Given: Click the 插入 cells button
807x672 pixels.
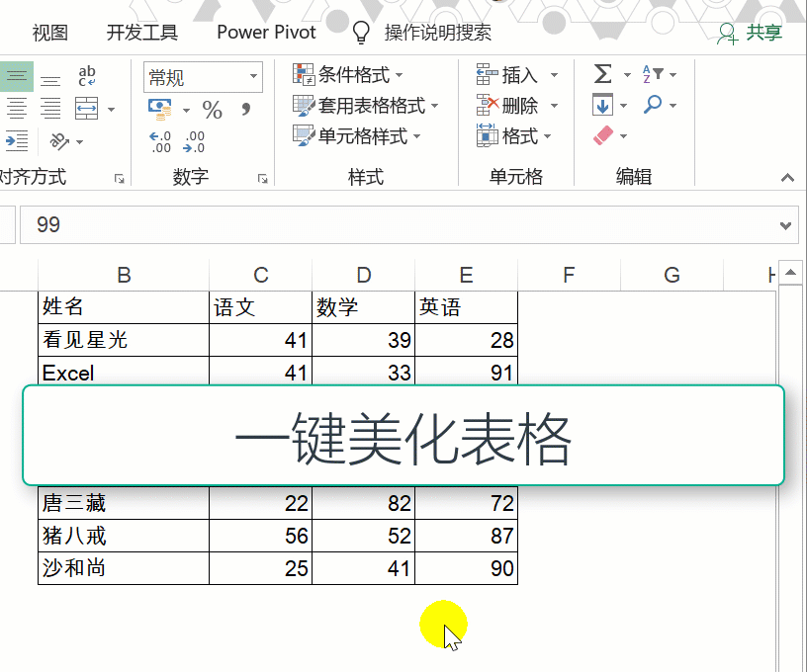Looking at the screenshot, I should pyautogui.click(x=517, y=75).
